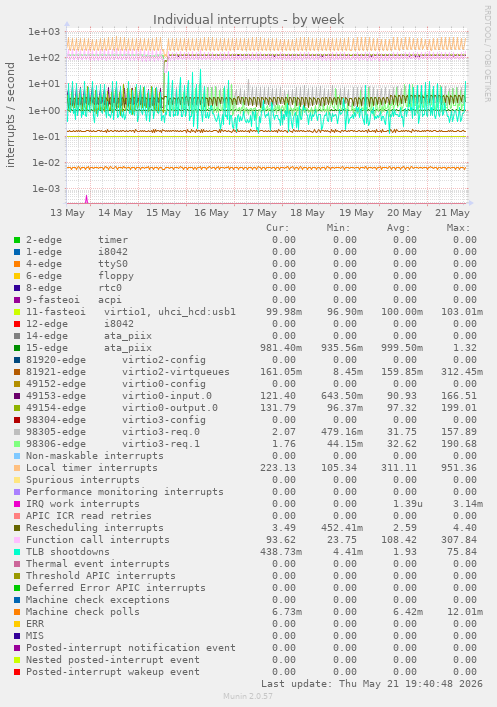
Task: Click the Avg column header
Action: (x=398, y=228)
